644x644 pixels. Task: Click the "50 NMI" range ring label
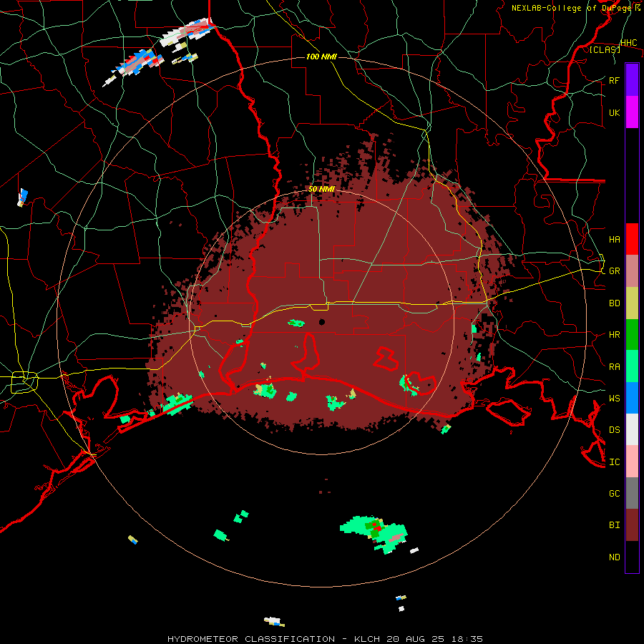[x=321, y=189]
